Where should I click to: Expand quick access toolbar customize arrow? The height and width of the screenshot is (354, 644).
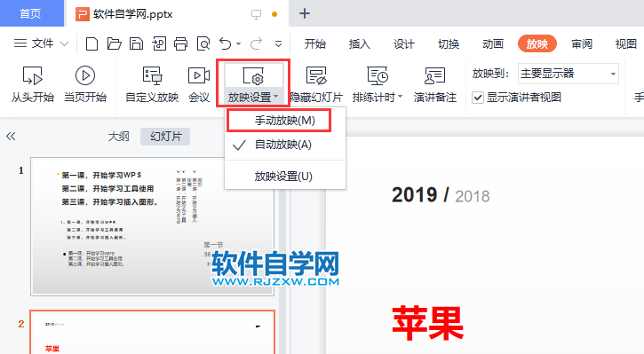point(278,43)
